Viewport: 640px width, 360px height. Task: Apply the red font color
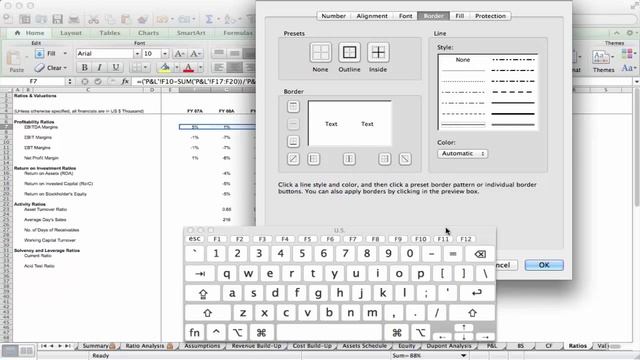tap(188, 68)
